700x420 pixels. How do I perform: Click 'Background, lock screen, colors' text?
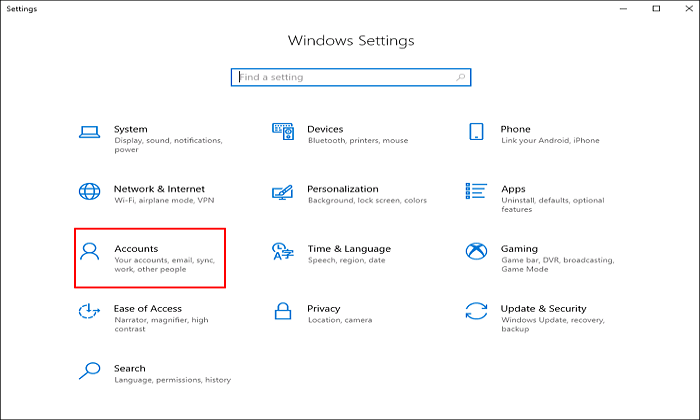tap(367, 200)
